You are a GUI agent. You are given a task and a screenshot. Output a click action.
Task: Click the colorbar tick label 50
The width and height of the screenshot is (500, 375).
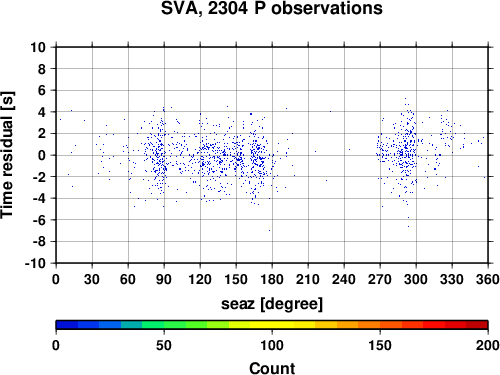[164, 345]
